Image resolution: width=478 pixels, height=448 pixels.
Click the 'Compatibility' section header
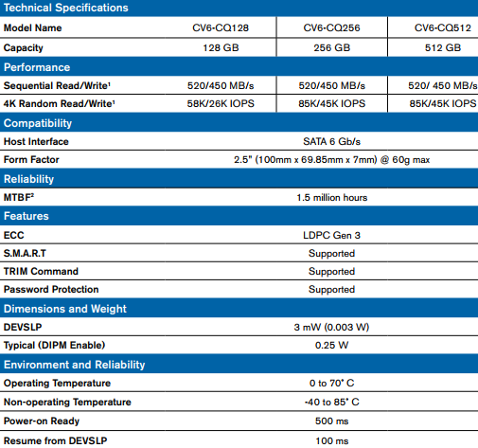38,123
